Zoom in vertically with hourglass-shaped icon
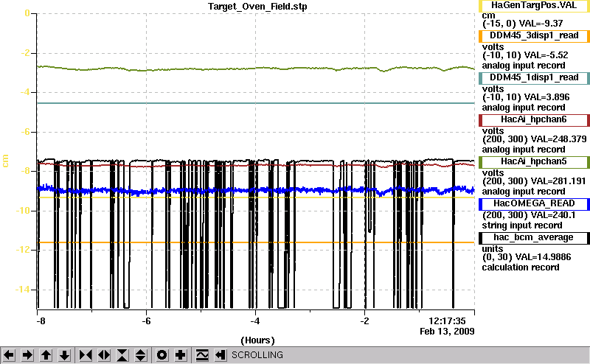This screenshot has height=364, width=590. (122, 355)
